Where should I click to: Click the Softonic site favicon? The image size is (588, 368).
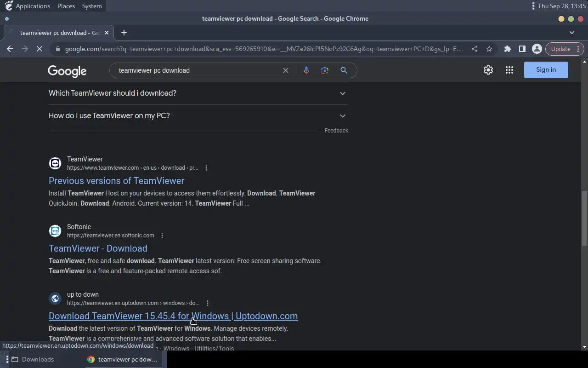55,231
